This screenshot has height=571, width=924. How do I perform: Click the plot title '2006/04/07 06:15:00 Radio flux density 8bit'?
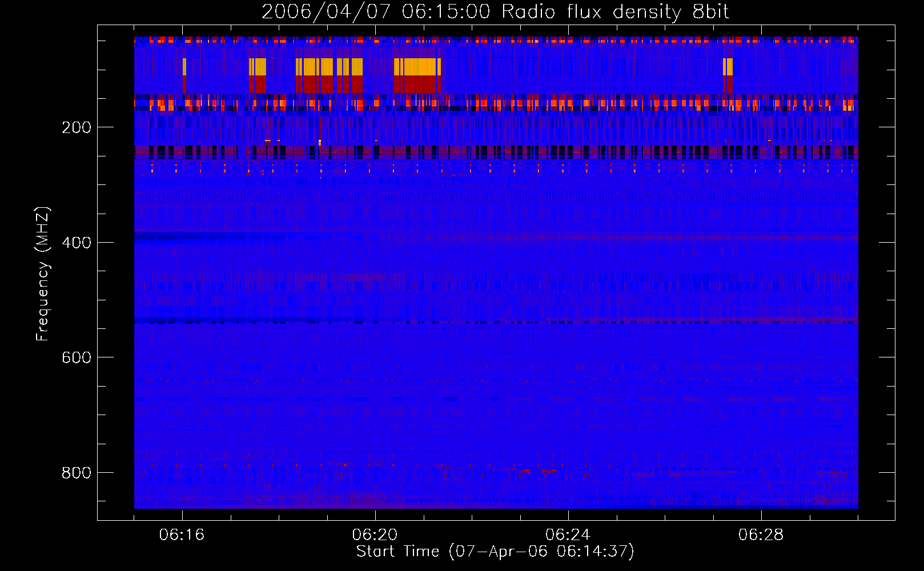(x=495, y=11)
